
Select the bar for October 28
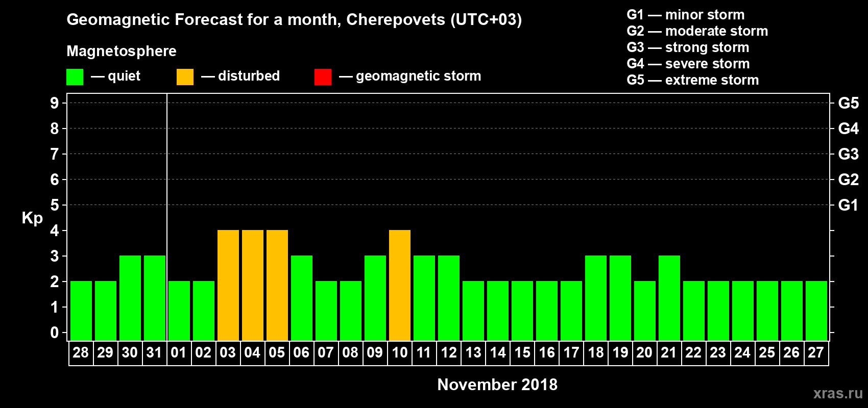pyautogui.click(x=81, y=311)
